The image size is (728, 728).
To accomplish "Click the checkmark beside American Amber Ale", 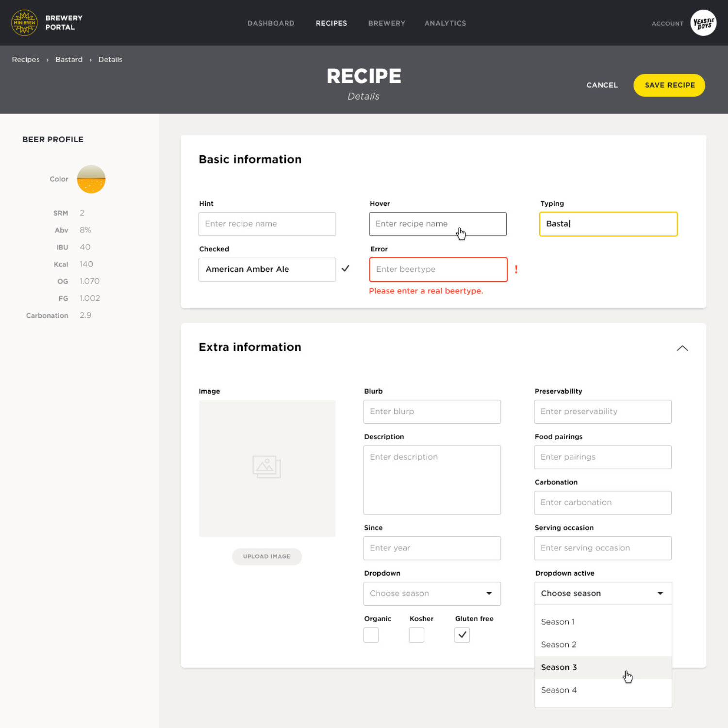I will point(346,268).
